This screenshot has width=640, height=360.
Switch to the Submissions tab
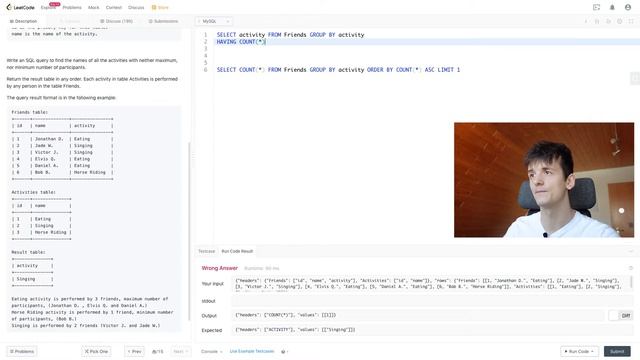163,21
